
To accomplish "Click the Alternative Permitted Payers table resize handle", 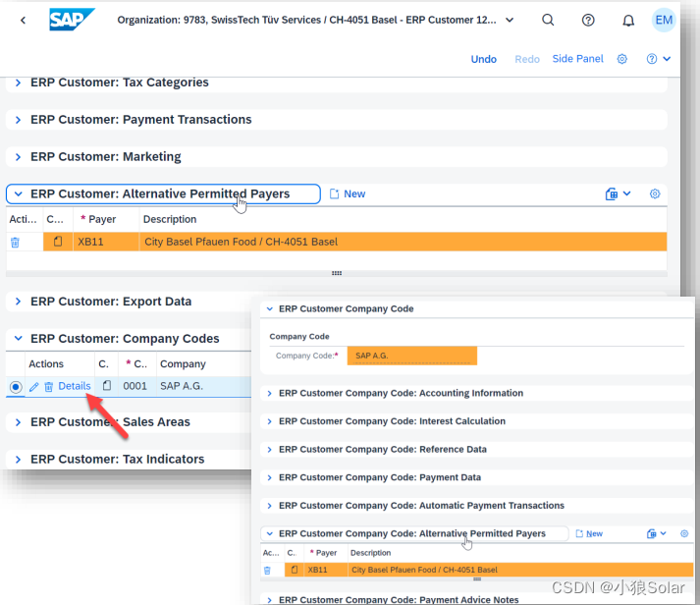I will [x=337, y=273].
